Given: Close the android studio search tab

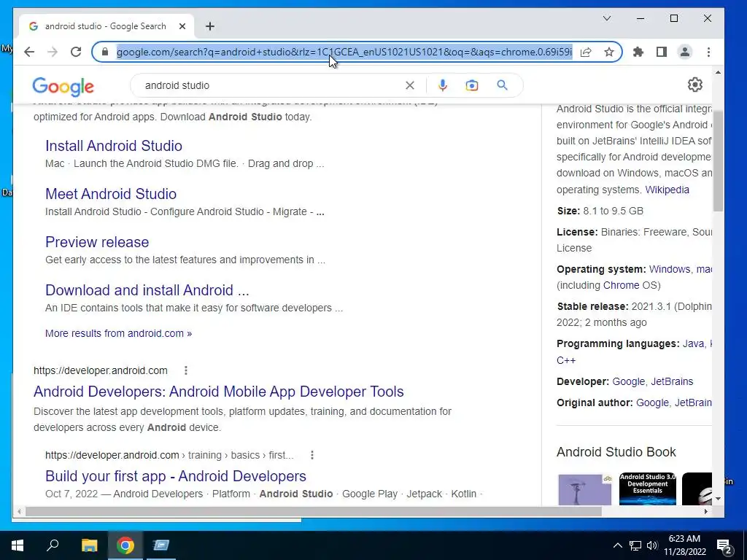Looking at the screenshot, I should pos(182,26).
